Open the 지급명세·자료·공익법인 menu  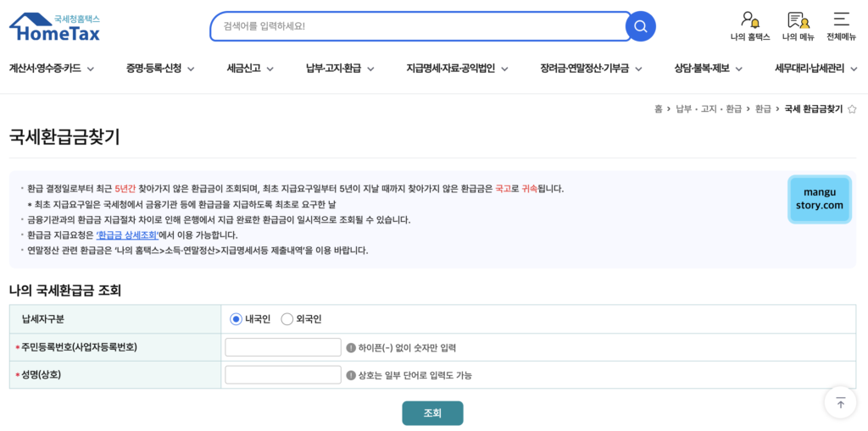click(451, 69)
